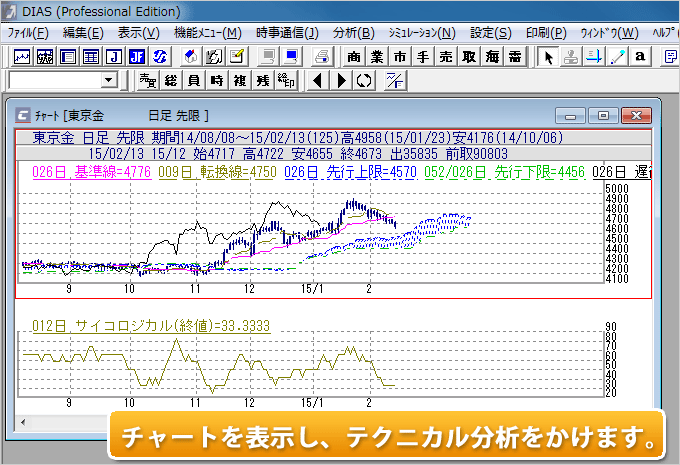Toggle the 海 category button

pyautogui.click(x=493, y=56)
